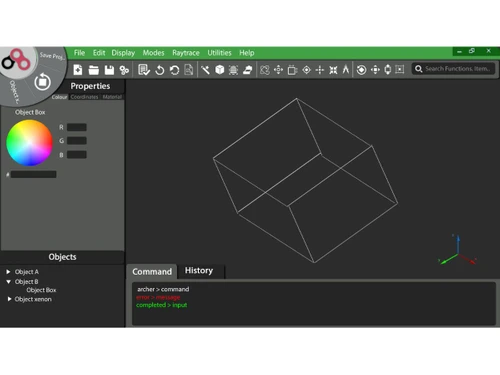Image resolution: width=500 pixels, height=375 pixels.
Task: Click the hex colour field below the wheel
Action: click(33, 174)
